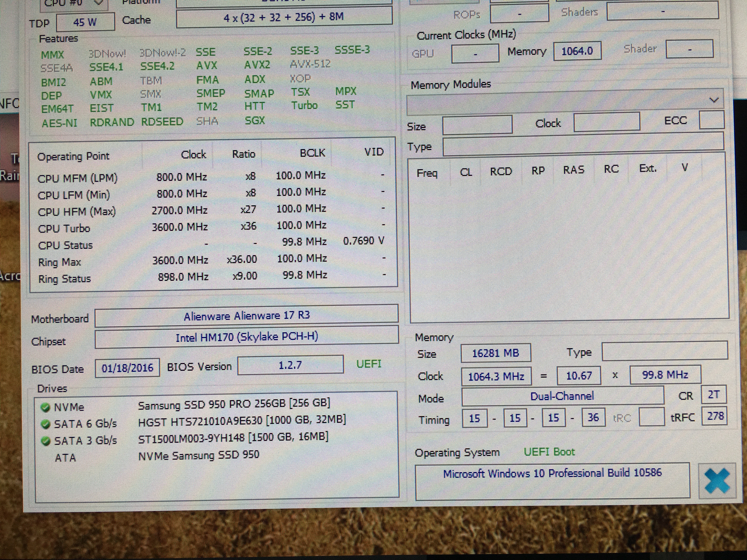Click the RAS column header
The height and width of the screenshot is (560, 747).
click(x=573, y=170)
